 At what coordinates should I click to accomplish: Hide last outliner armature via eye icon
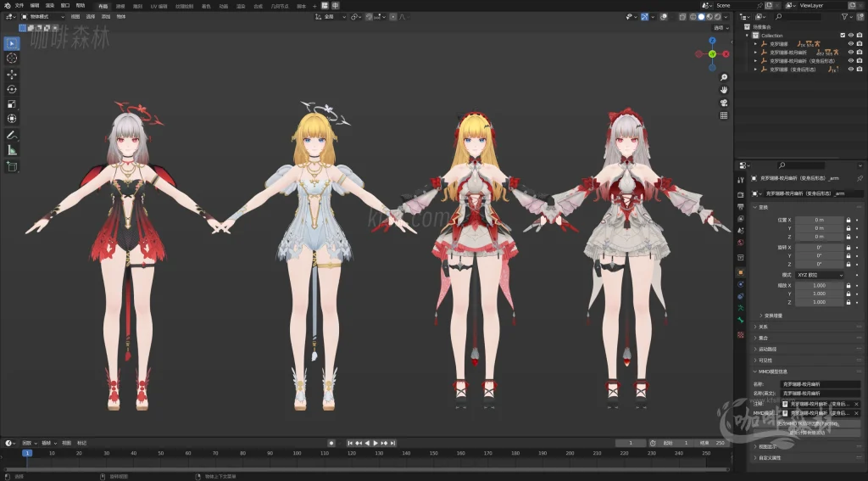coord(851,70)
